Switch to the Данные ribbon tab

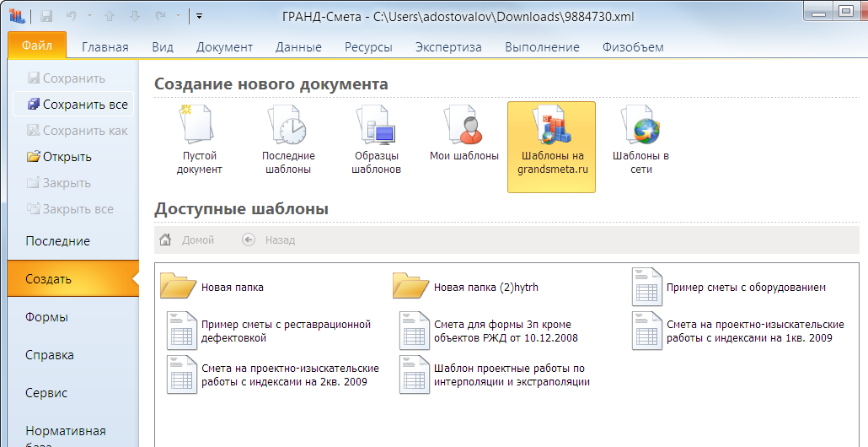click(298, 47)
